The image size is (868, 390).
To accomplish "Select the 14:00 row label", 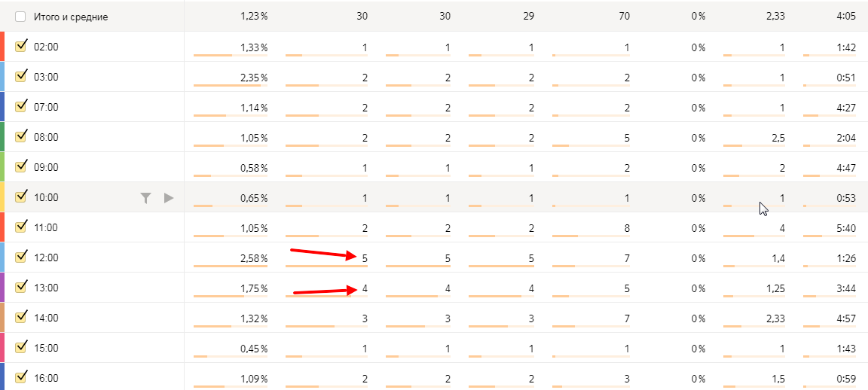I will [x=46, y=318].
